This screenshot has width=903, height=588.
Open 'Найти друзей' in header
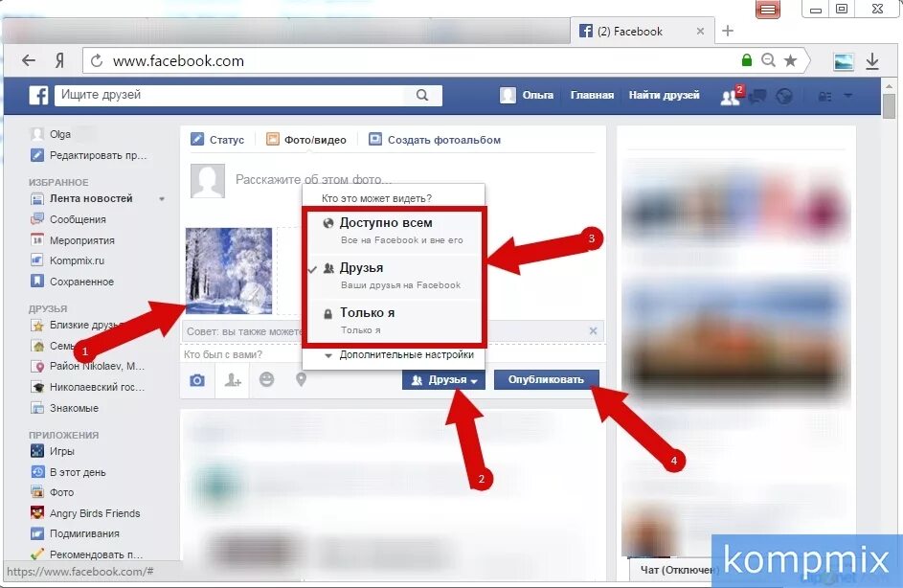coord(664,95)
